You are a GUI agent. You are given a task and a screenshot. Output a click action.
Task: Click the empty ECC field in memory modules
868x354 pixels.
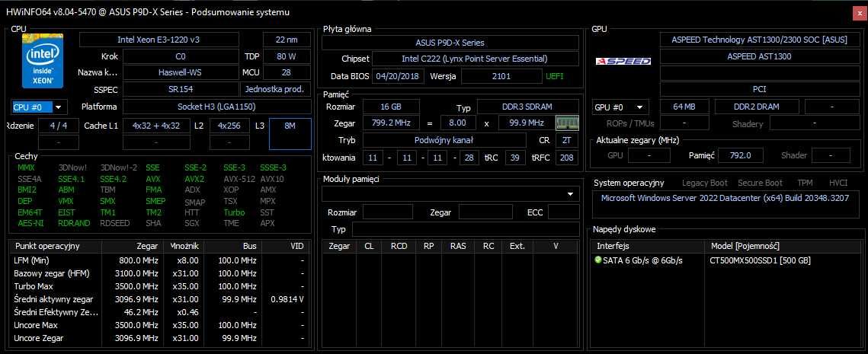(563, 212)
